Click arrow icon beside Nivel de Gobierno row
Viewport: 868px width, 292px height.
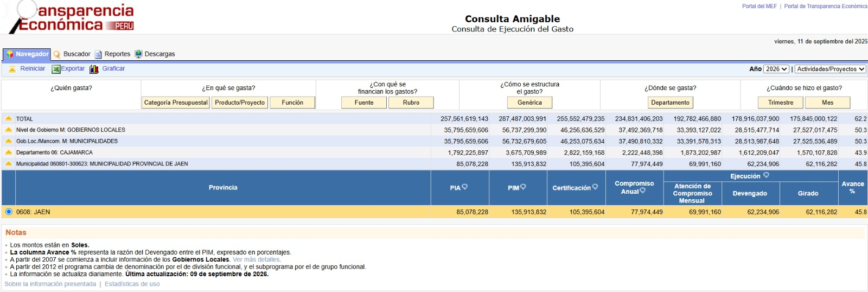8,130
